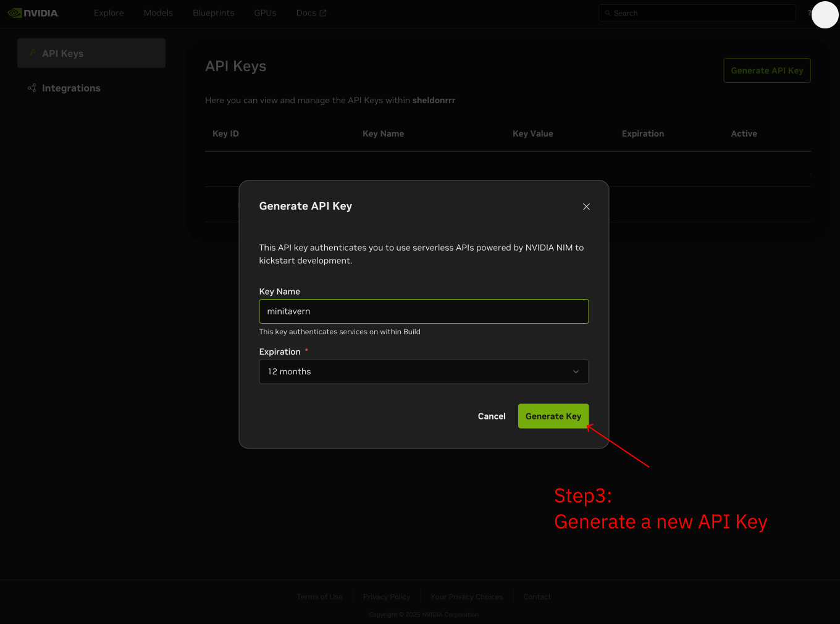
Task: Click the Key Value column header
Action: [x=533, y=133]
